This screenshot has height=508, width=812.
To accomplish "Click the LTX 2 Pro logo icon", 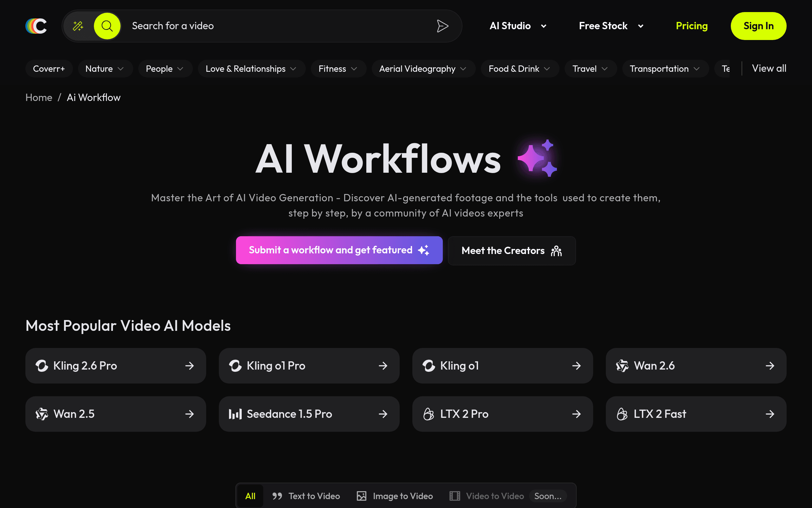I will [x=429, y=414].
